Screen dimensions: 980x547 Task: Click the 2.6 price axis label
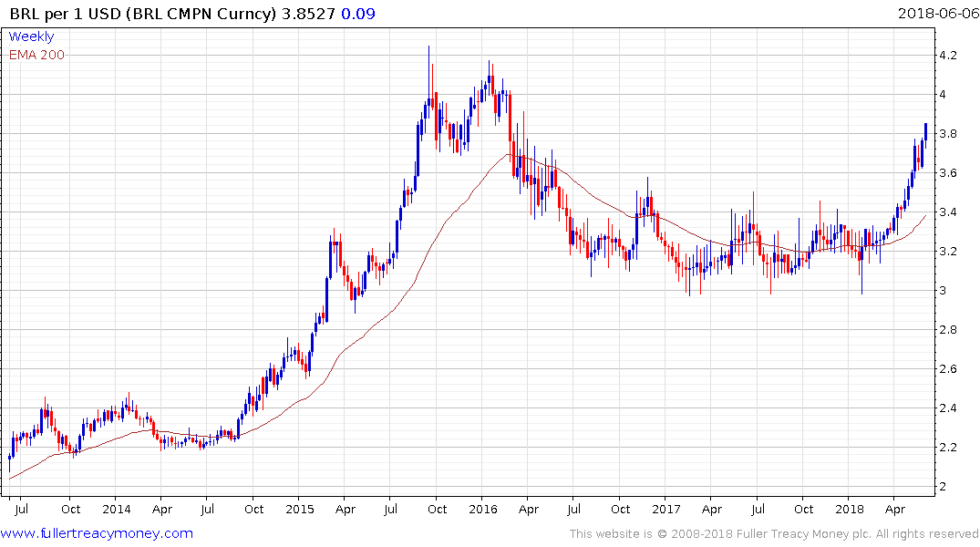click(947, 369)
